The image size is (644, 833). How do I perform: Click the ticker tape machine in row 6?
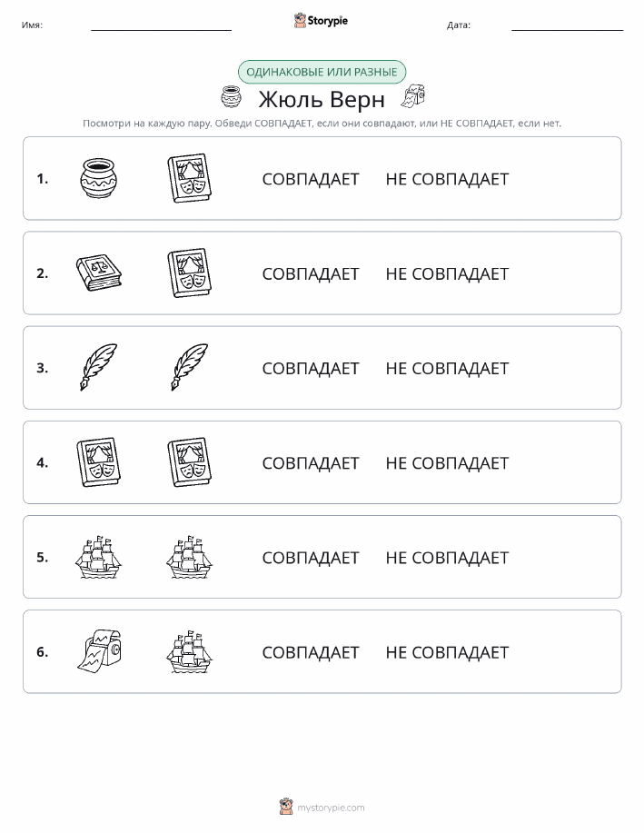point(99,651)
